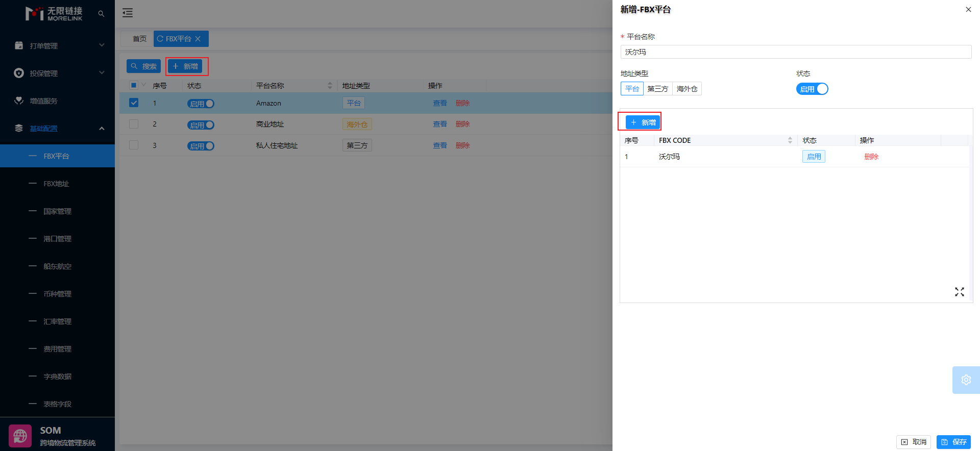Open 费用管理 sidebar item
The height and width of the screenshot is (451, 980).
57,348
